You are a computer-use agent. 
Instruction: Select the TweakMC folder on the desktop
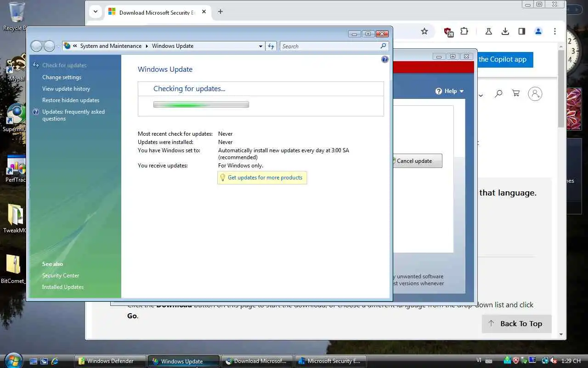coord(14,219)
